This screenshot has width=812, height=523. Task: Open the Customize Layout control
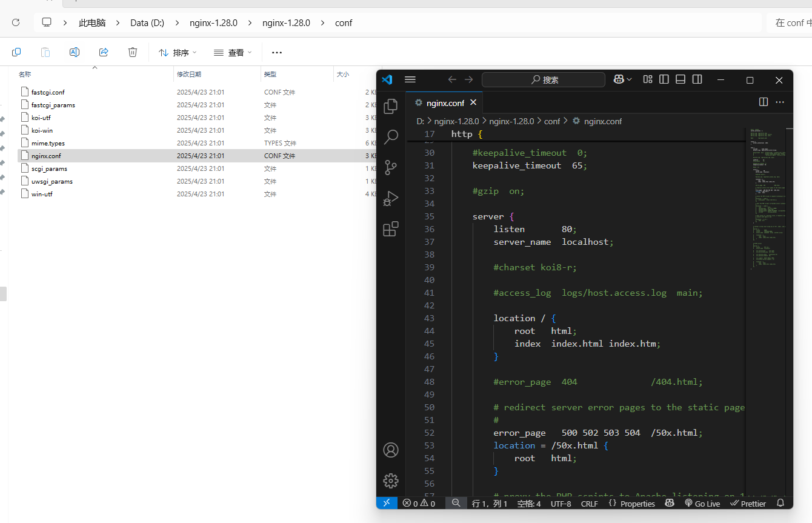pos(648,79)
